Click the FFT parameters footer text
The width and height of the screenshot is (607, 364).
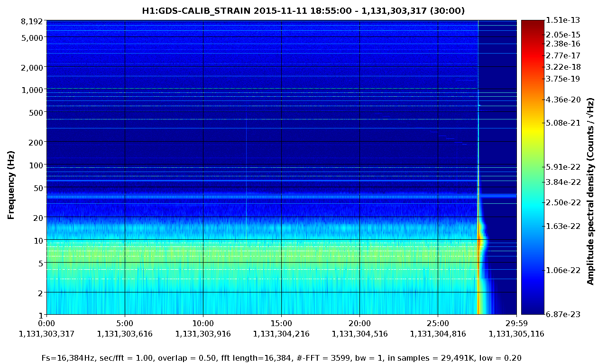tap(282, 358)
